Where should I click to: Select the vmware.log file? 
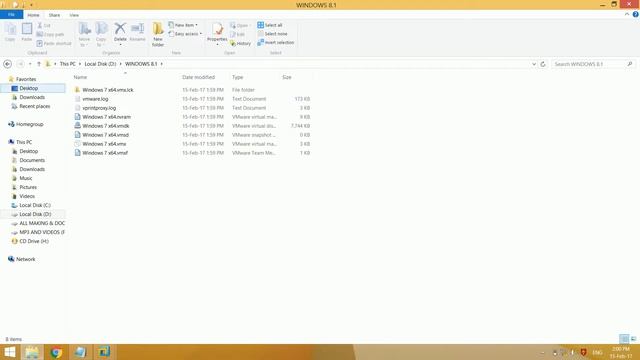pyautogui.click(x=95, y=99)
